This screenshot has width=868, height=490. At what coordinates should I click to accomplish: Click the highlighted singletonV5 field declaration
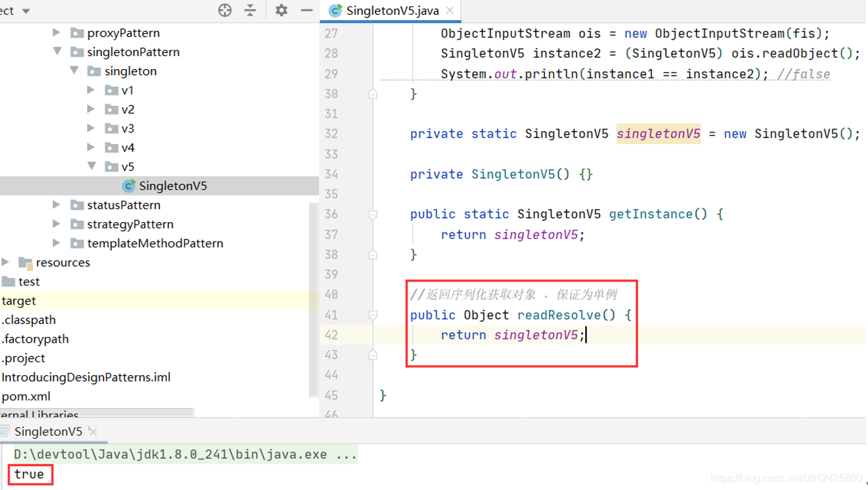click(x=658, y=134)
